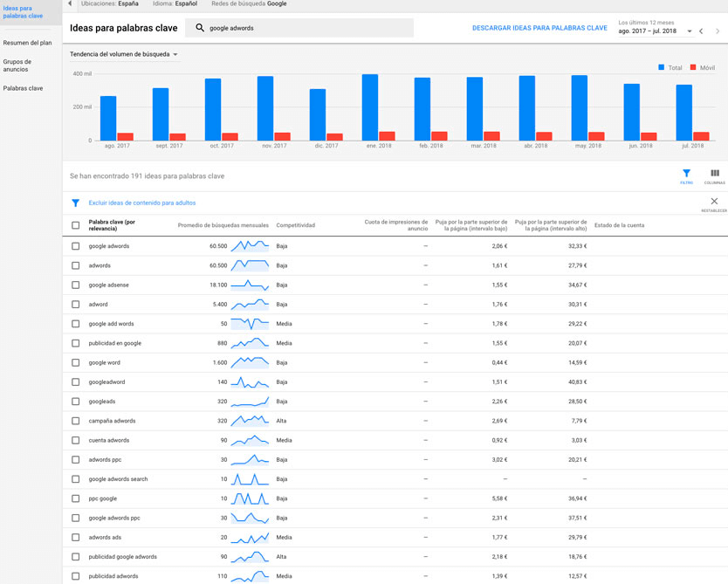Open Resumen del plan sidebar item
728x584 pixels.
pos(27,43)
